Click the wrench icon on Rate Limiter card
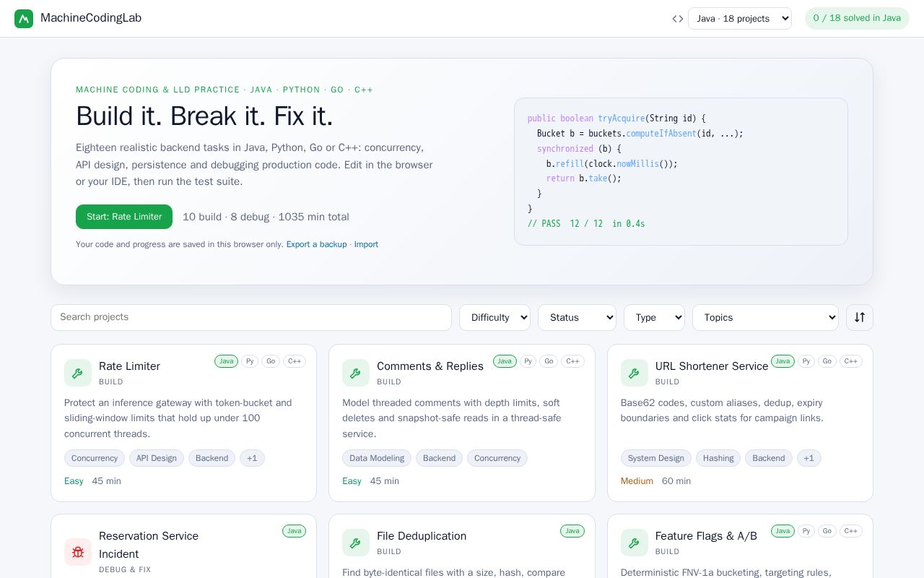 pyautogui.click(x=78, y=373)
